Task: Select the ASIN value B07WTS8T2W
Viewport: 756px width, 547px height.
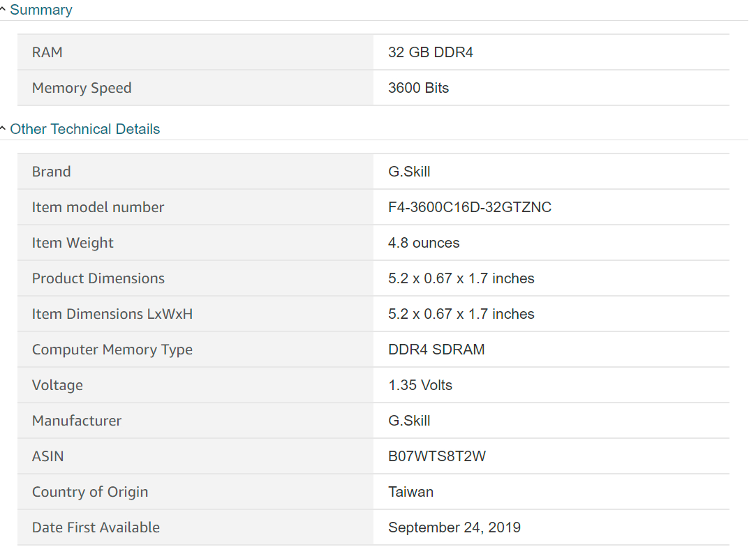Action: 437,456
